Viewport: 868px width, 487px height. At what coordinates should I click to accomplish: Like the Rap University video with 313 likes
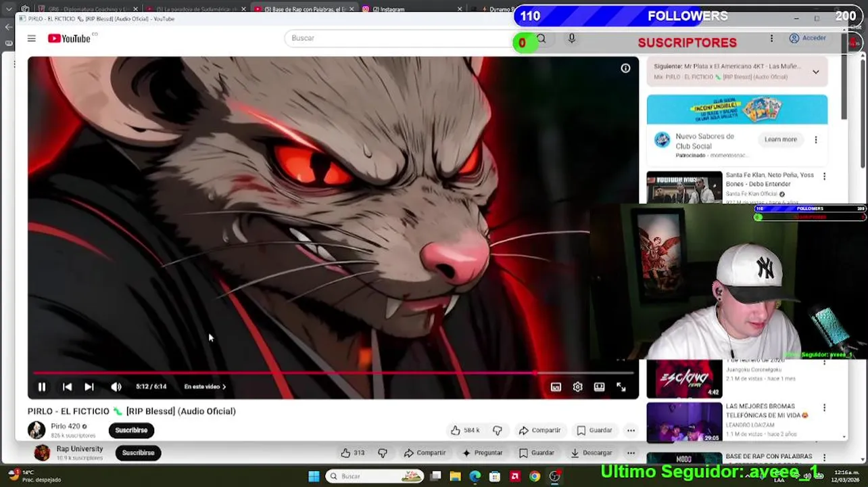[353, 453]
